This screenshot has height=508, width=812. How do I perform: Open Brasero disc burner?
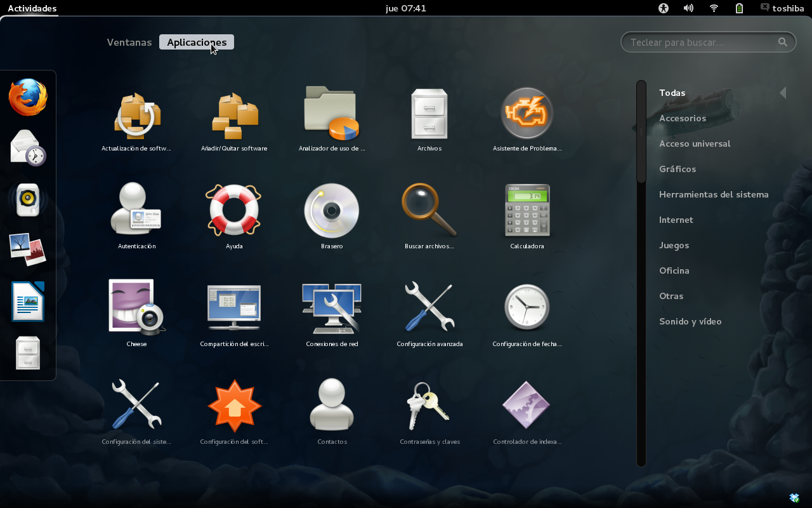coord(332,211)
